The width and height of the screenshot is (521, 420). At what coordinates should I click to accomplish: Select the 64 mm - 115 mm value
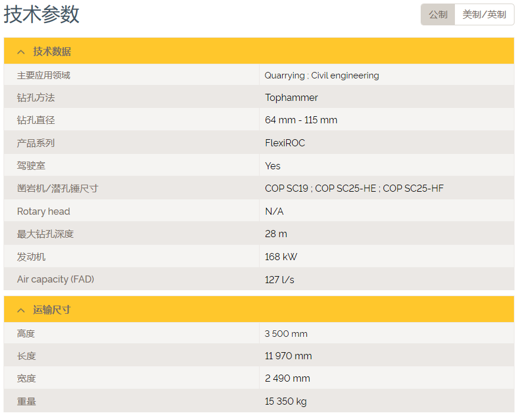(301, 120)
